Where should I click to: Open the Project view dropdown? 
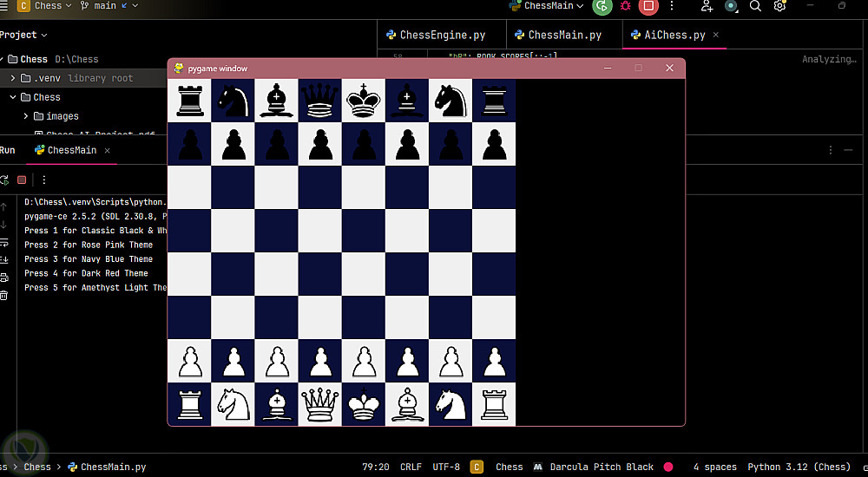[x=23, y=35]
